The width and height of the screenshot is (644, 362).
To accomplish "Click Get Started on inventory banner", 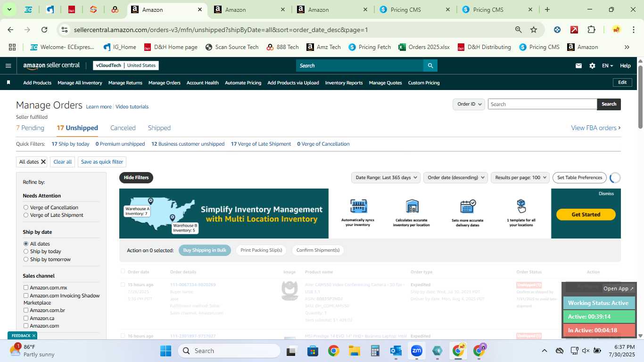I will [x=586, y=214].
